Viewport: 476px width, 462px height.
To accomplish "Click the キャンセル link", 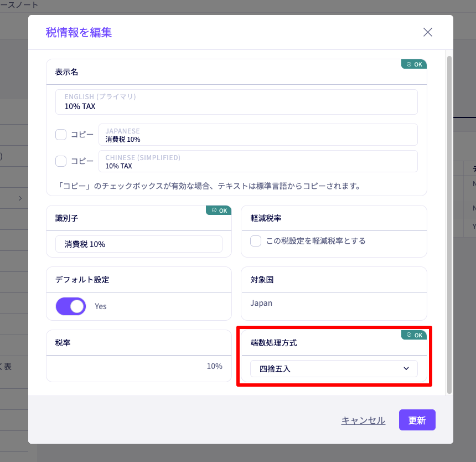I will point(363,420).
